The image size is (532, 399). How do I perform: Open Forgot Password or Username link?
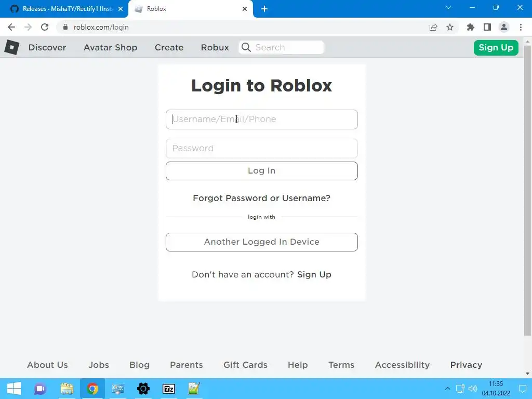coord(262,198)
